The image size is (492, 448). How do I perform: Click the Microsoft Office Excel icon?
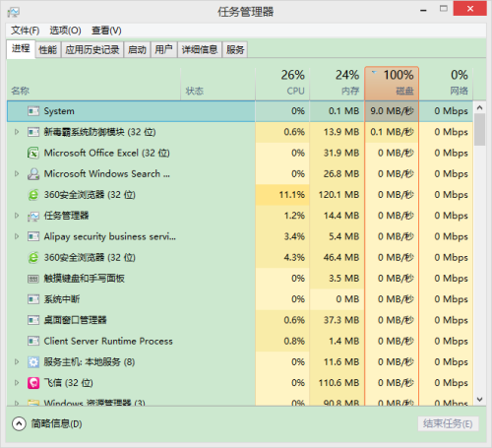[x=33, y=153]
